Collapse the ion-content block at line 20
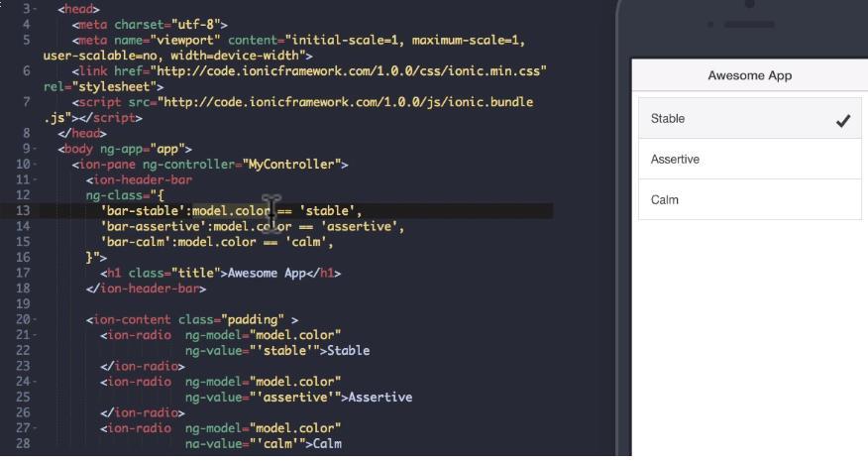Screen dimensions: 868x463 pyautogui.click(x=36, y=319)
